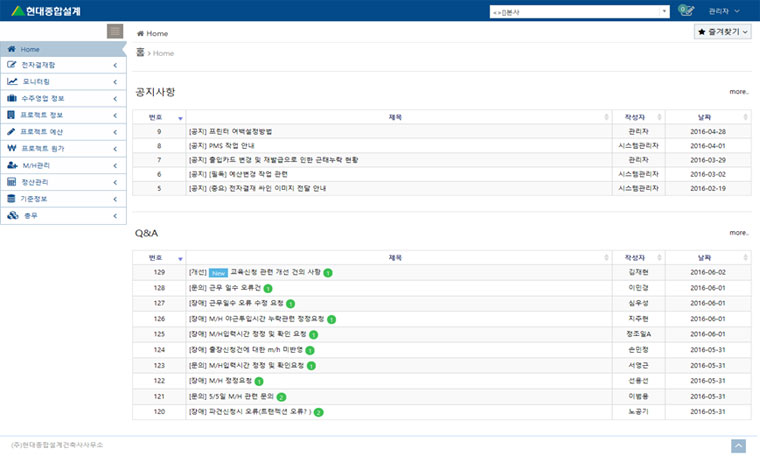Open the 본사 selection dropdown

click(x=579, y=11)
